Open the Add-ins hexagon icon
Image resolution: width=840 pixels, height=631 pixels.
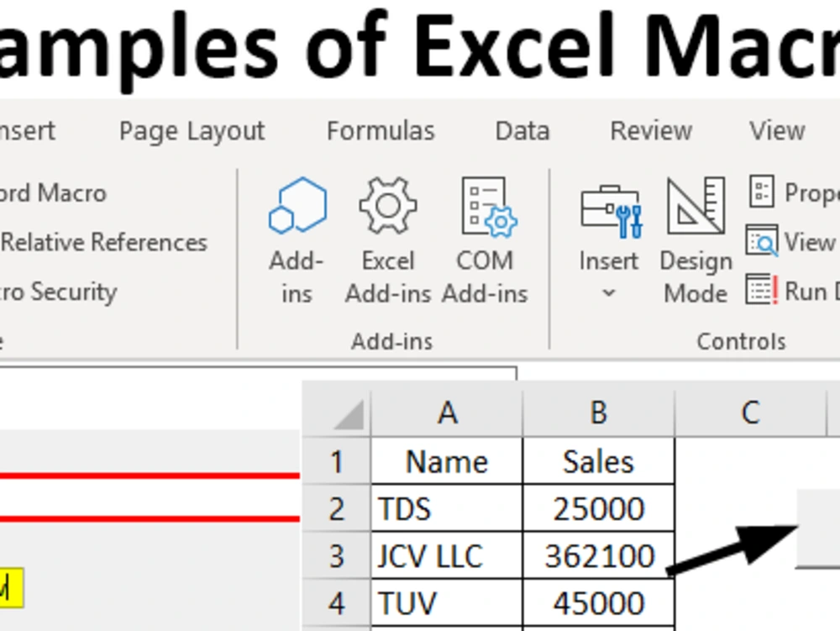click(x=298, y=206)
